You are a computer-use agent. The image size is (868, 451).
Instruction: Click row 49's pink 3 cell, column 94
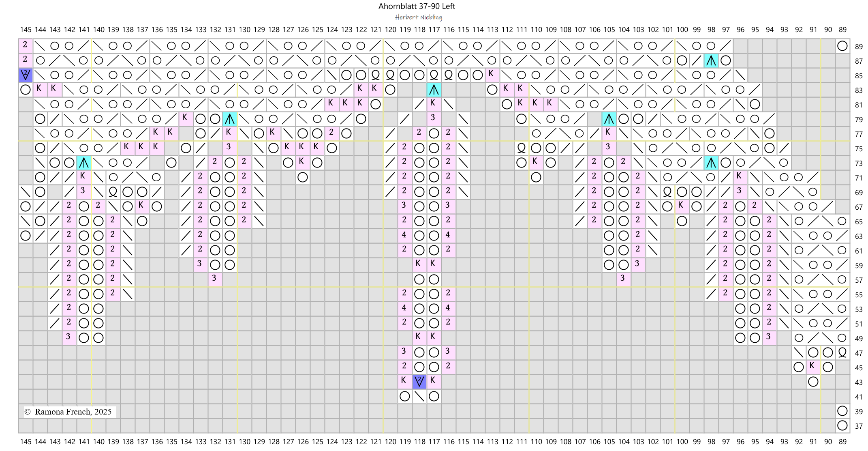[x=770, y=338]
